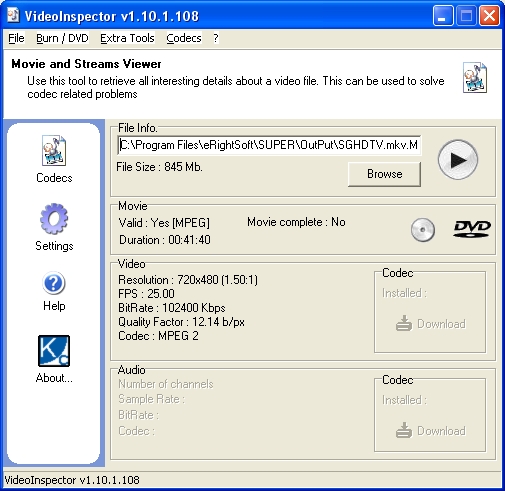
Task: Maximize the VideoInspector window
Action: click(x=466, y=15)
